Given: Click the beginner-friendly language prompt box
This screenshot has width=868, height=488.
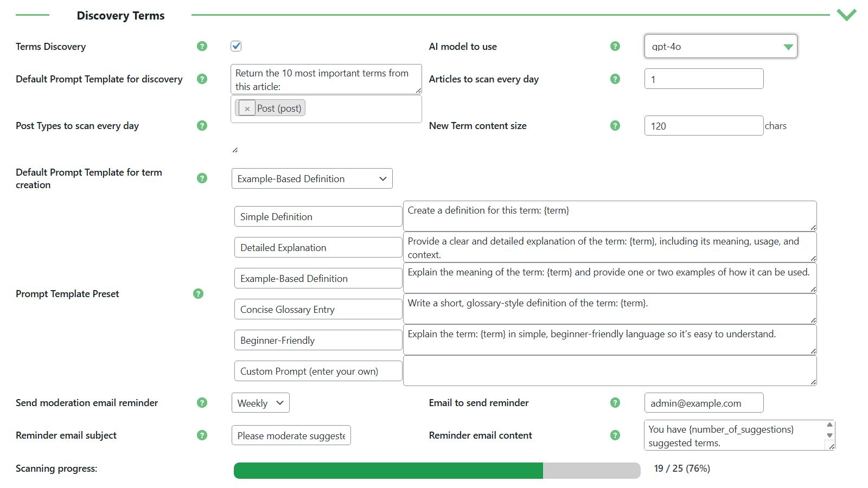Looking at the screenshot, I should click(x=610, y=339).
